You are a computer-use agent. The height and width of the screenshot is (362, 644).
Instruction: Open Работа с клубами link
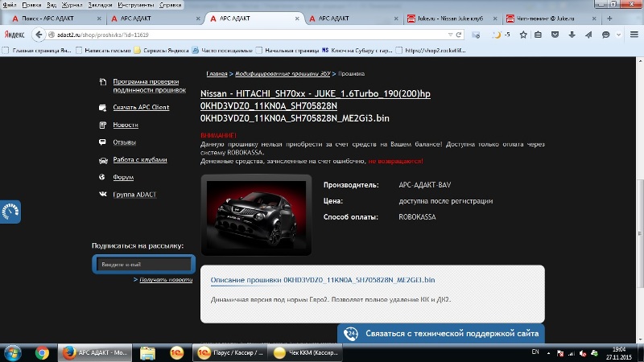click(x=139, y=159)
